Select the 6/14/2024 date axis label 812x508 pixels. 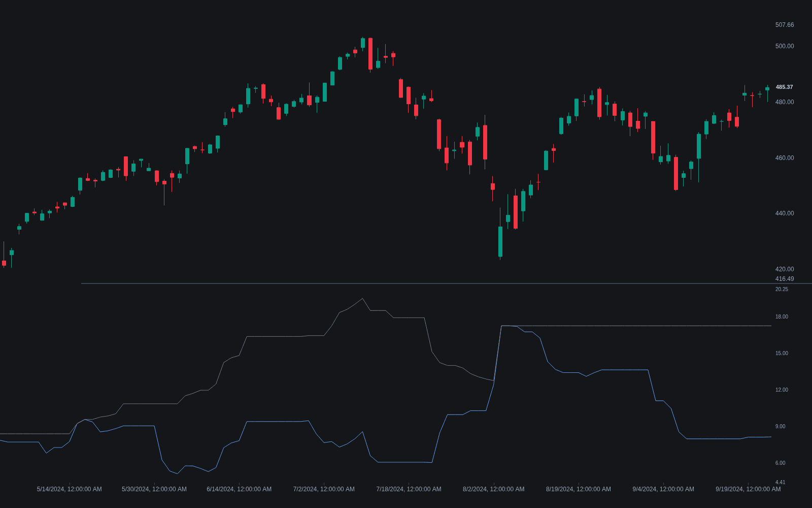tap(239, 489)
